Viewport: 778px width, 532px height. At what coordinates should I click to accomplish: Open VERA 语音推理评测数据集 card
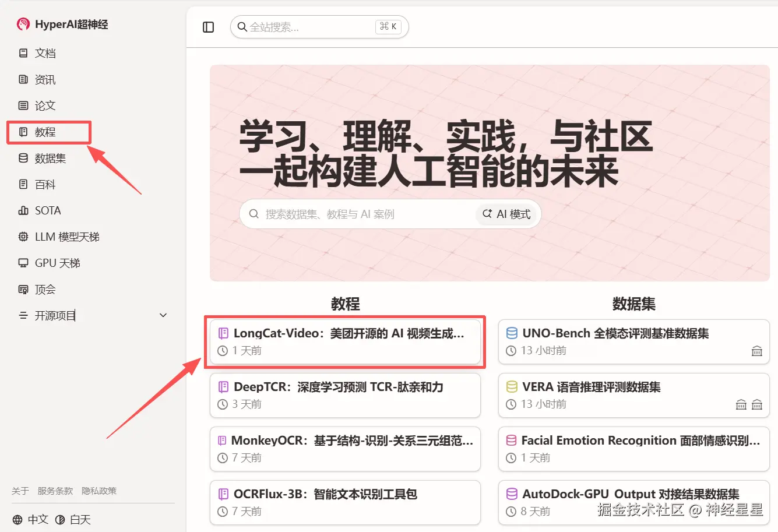click(x=634, y=395)
